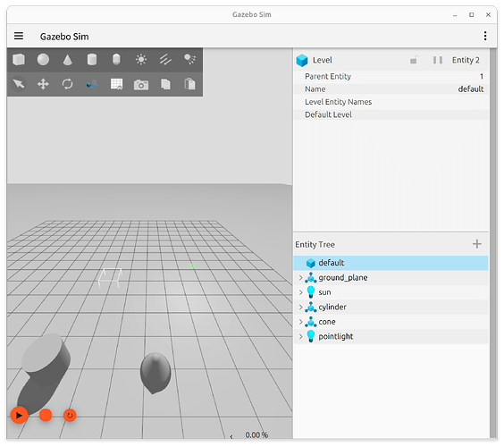Maximize the Gazebo Sim window
This screenshot has height=447, width=504.
coord(472,15)
